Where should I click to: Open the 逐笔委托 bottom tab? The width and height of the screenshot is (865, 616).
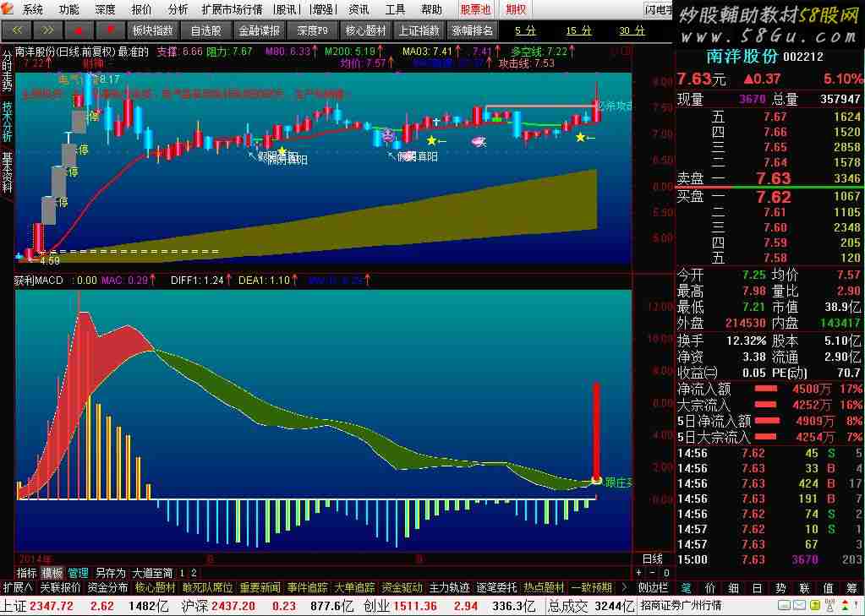point(497,588)
